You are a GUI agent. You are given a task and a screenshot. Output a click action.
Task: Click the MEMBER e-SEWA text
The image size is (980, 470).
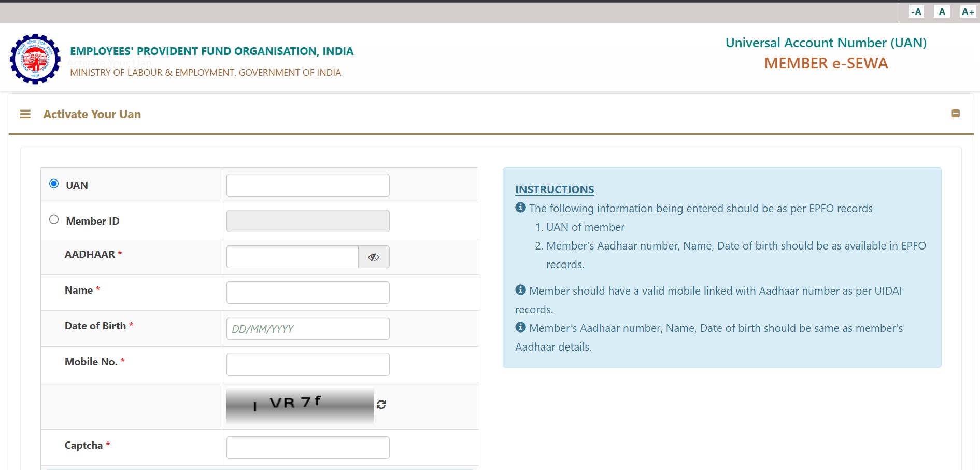[826, 63]
